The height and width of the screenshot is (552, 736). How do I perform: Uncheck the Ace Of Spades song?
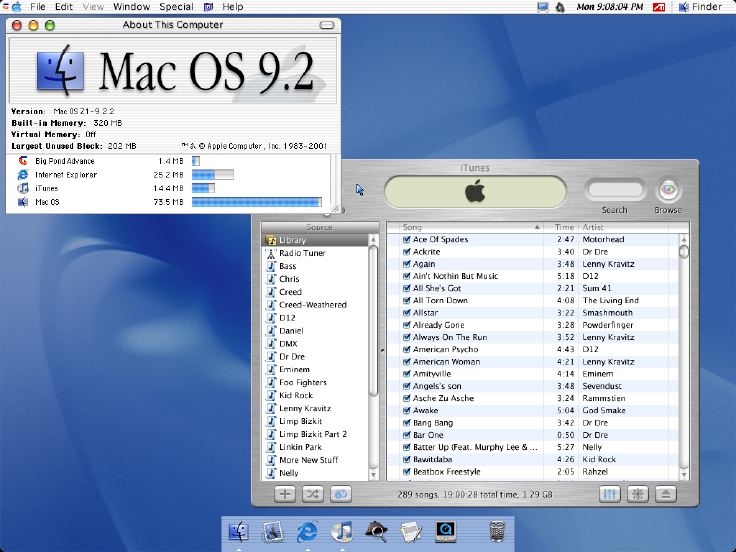(x=407, y=240)
